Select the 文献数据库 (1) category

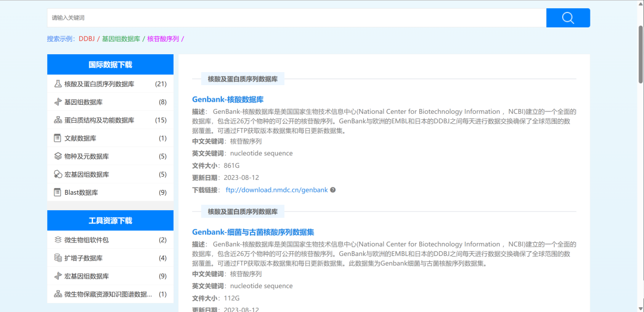pos(110,138)
